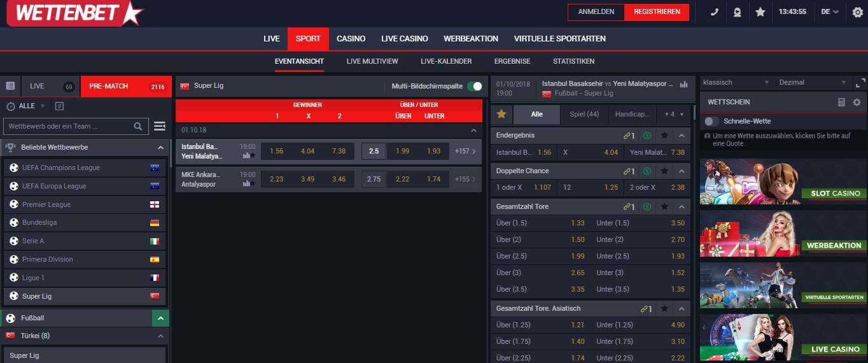Go to VIRTUELLE SPORTARTEN tab

pos(560,39)
